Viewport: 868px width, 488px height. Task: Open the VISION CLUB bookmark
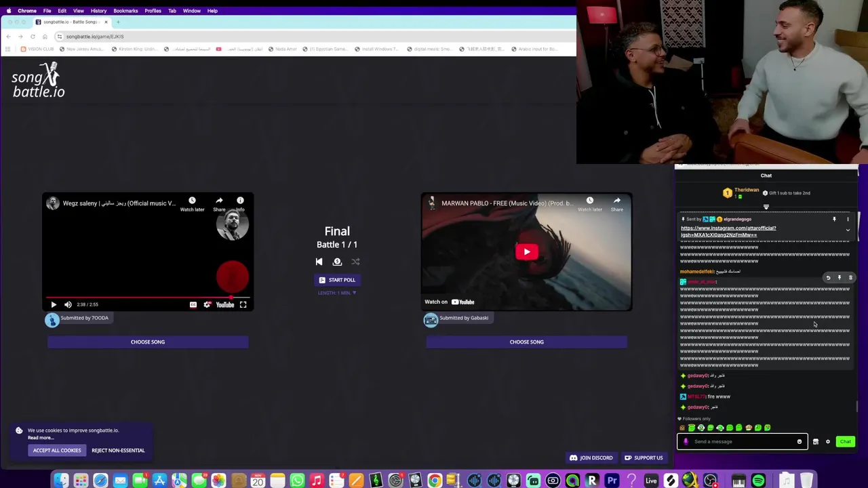pos(37,49)
